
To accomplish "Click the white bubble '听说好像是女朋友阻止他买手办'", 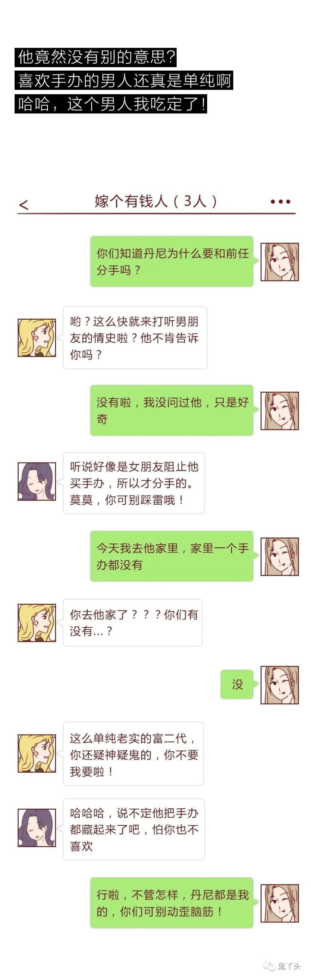I will (133, 483).
